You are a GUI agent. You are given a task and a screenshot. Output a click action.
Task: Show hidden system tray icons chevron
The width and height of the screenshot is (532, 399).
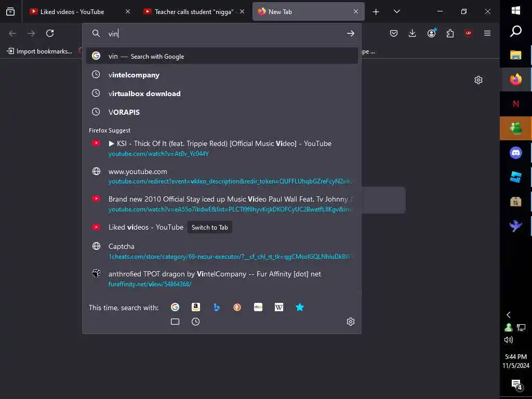[x=509, y=315]
